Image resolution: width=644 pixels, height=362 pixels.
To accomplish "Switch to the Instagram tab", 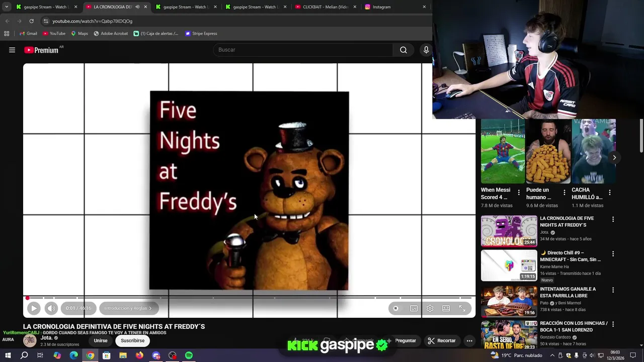I will (x=395, y=7).
